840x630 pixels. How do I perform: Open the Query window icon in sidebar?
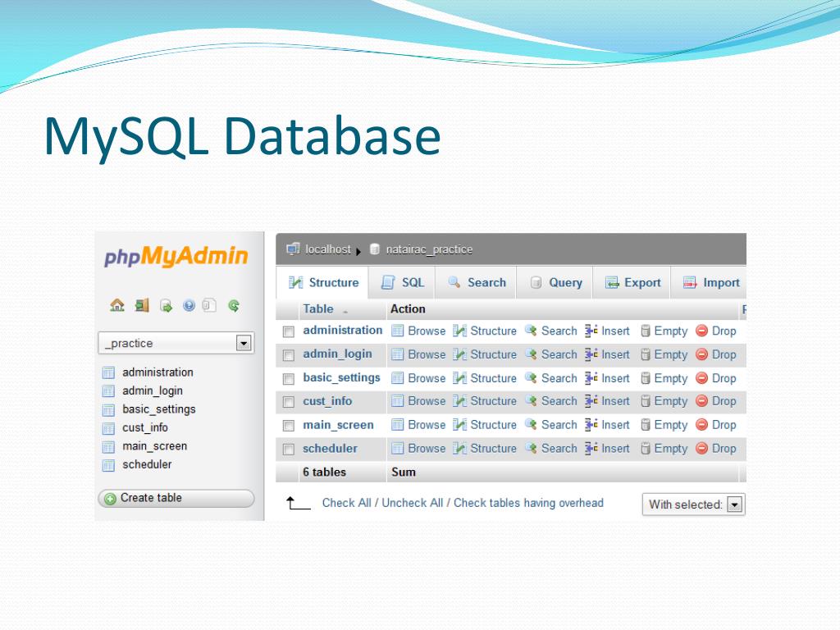point(166,306)
